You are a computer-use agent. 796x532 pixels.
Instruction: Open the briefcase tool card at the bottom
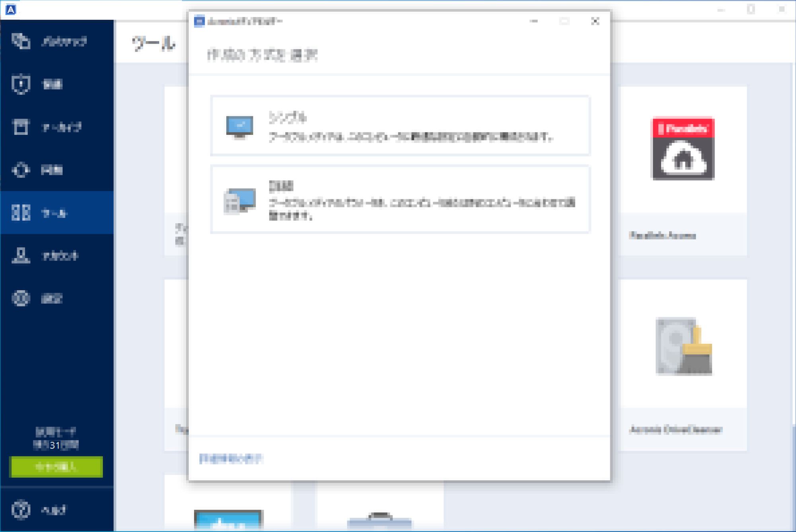(x=380, y=506)
